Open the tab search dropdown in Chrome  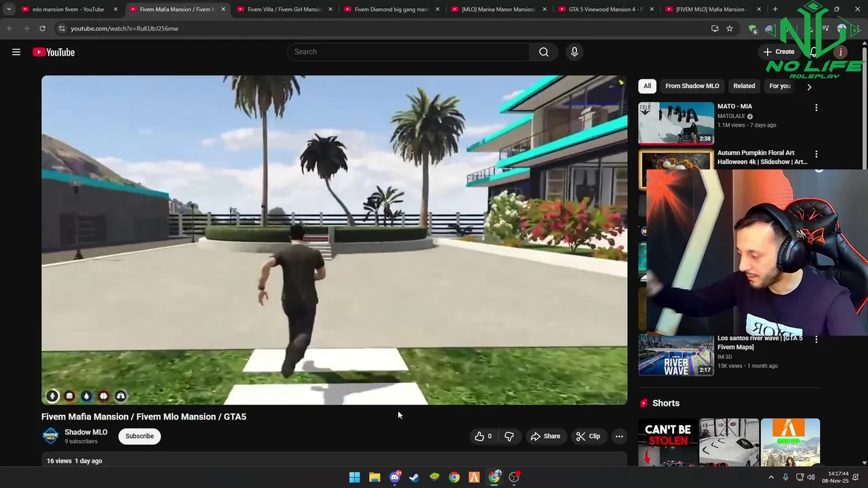click(9, 9)
